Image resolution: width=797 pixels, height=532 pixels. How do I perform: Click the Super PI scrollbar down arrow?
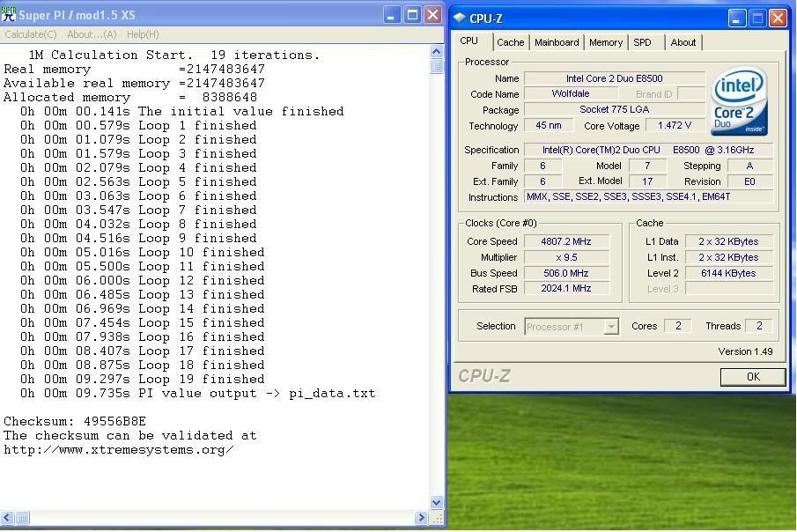coord(437,503)
